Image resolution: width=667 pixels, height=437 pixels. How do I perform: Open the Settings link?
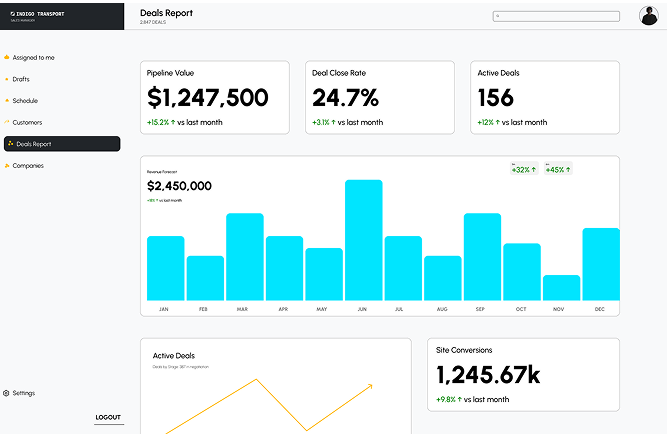23,393
